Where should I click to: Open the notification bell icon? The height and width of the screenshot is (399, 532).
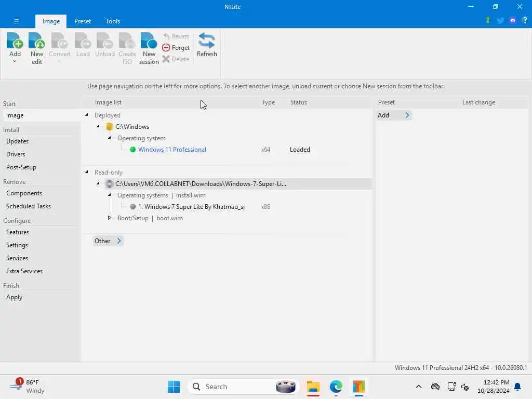tap(518, 387)
